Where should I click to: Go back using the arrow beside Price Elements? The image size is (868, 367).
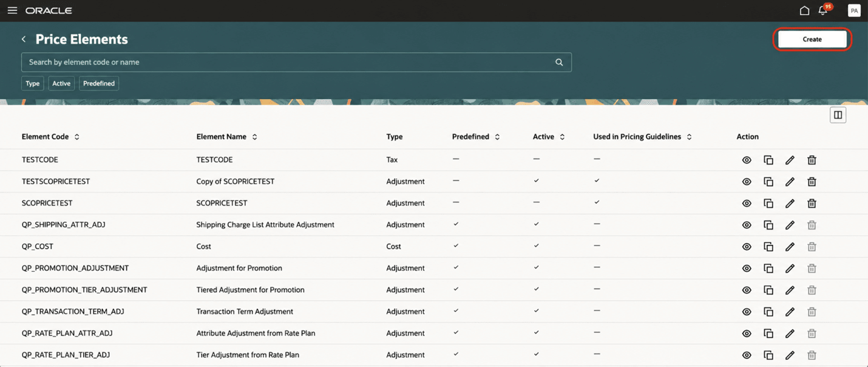(x=24, y=39)
